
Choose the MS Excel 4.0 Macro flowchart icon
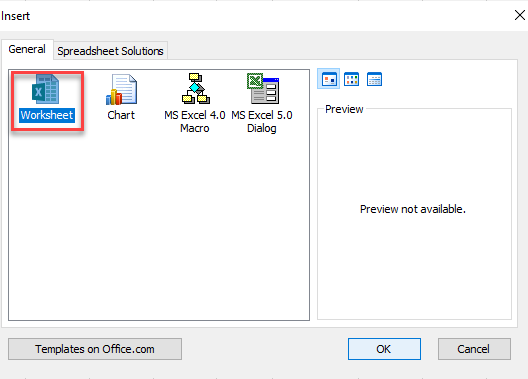(196, 89)
